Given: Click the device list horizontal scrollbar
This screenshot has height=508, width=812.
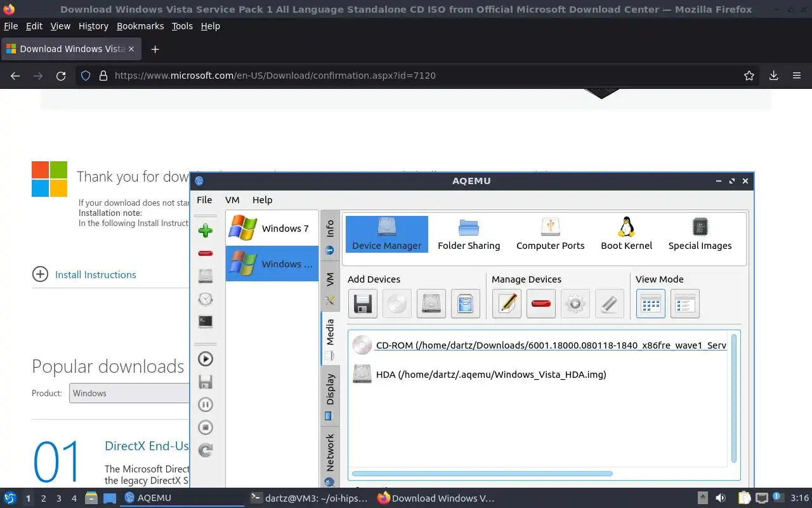Looking at the screenshot, I should coord(482,474).
